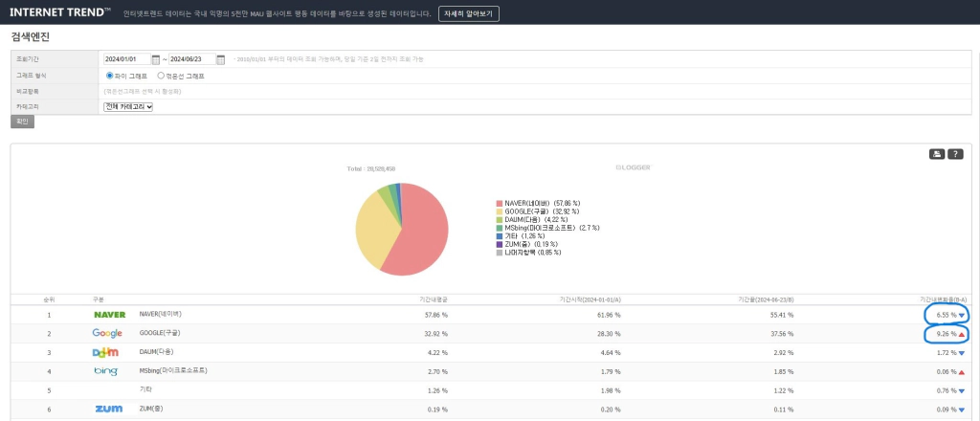Open the end date calendar picker
Screen dimensions: 980x421
pos(221,59)
